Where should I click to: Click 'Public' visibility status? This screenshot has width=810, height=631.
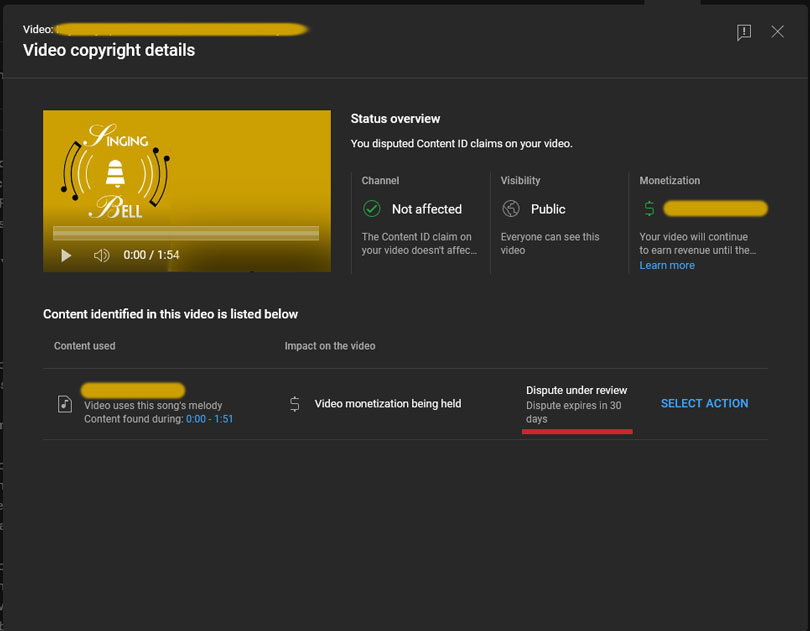[548, 209]
